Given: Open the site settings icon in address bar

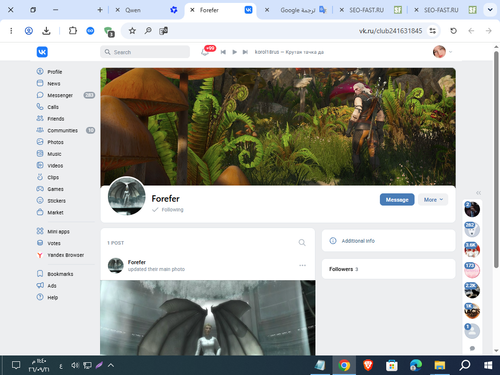Looking at the screenshot, I should click(433, 31).
